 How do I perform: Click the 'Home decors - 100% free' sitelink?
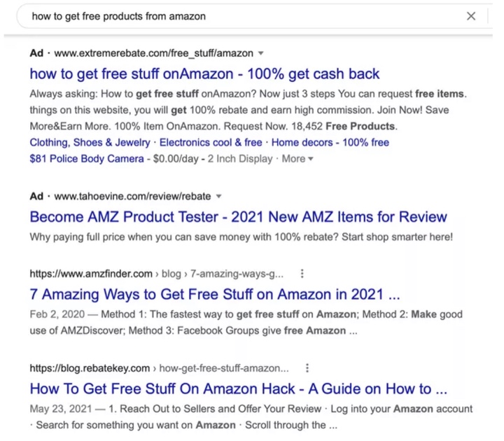click(x=330, y=143)
